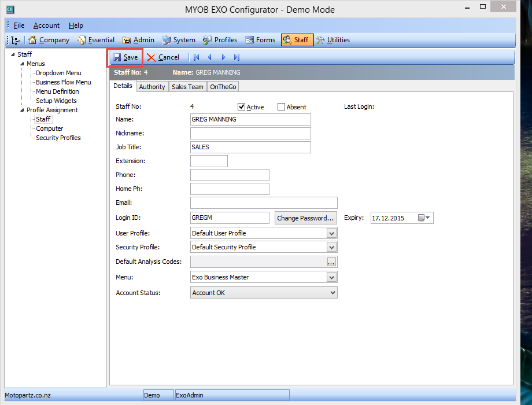Open the Essential section
This screenshot has width=532, height=405.
pyautogui.click(x=95, y=40)
